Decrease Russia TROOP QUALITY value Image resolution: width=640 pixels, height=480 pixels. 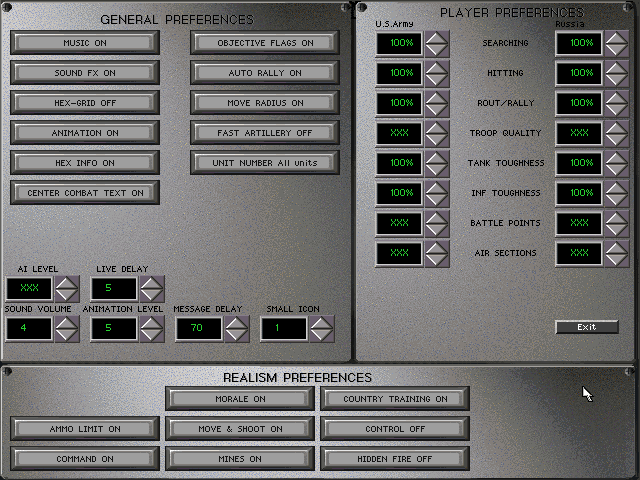616,140
